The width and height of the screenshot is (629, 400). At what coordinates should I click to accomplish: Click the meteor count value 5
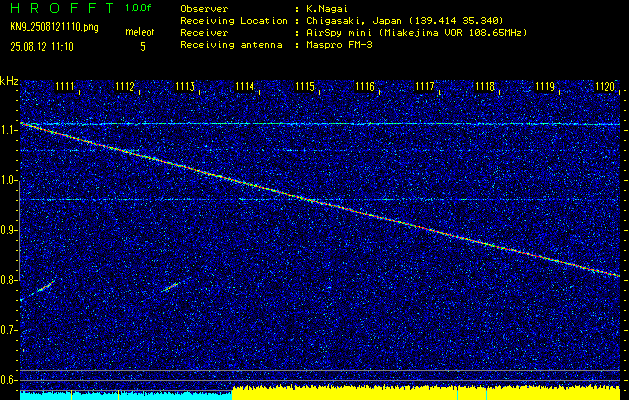[143, 47]
